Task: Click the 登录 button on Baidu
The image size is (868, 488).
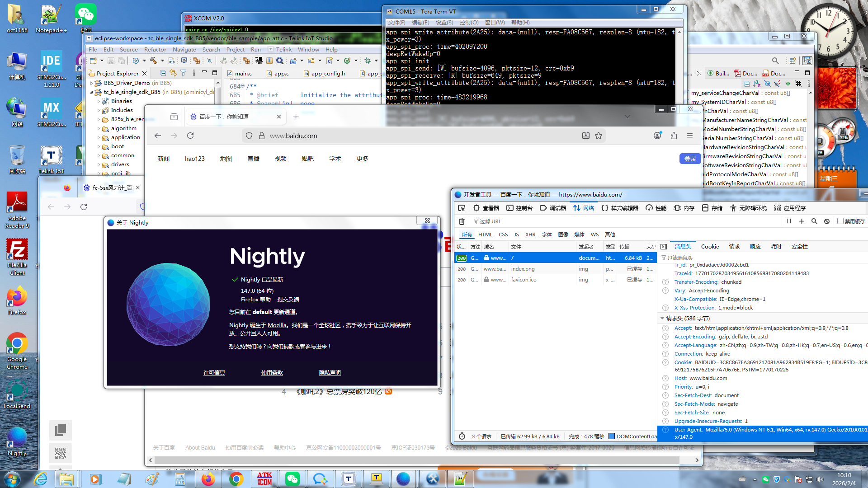Action: coord(690,159)
